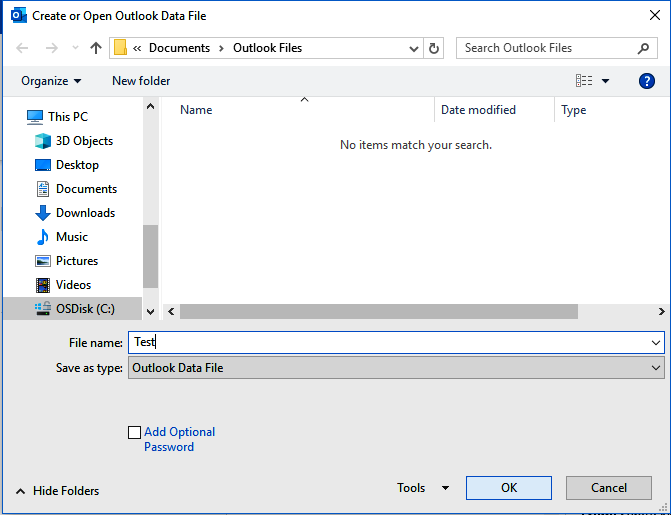Click the navigation pane scroll down arrow
This screenshot has height=515, width=671.
(x=150, y=312)
